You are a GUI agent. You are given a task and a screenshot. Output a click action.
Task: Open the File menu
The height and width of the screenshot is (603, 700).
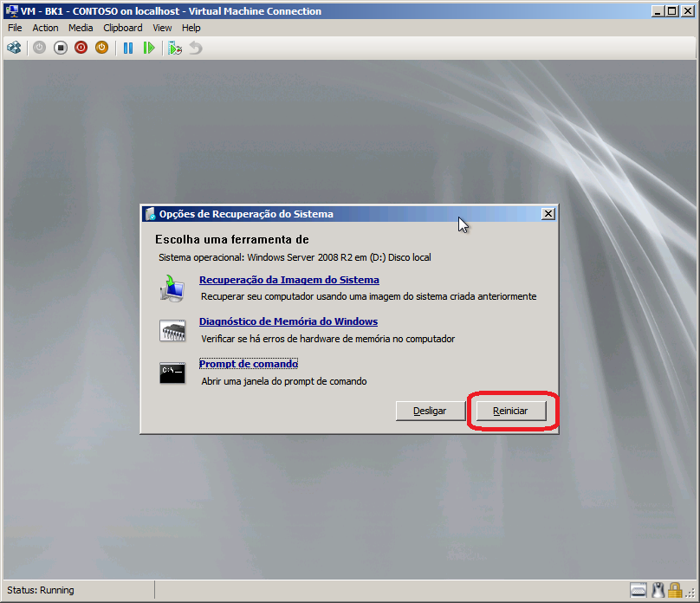click(15, 28)
